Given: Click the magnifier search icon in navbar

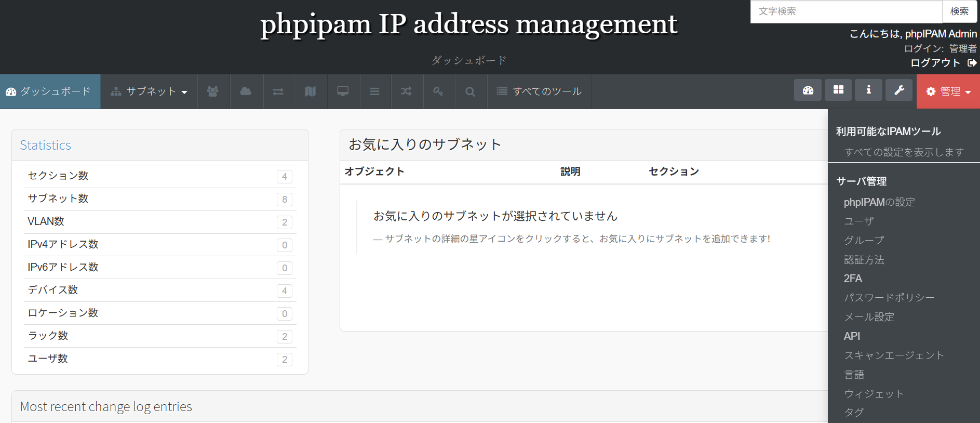Looking at the screenshot, I should pos(471,91).
